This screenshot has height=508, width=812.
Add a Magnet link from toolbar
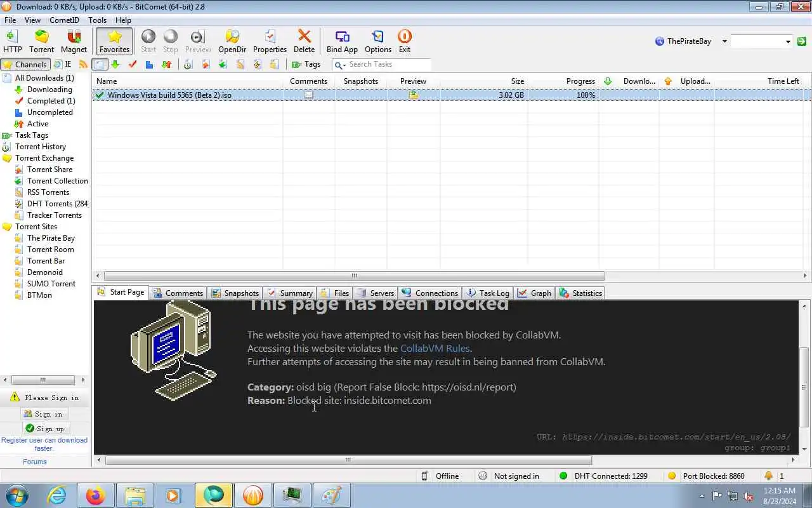tap(74, 41)
